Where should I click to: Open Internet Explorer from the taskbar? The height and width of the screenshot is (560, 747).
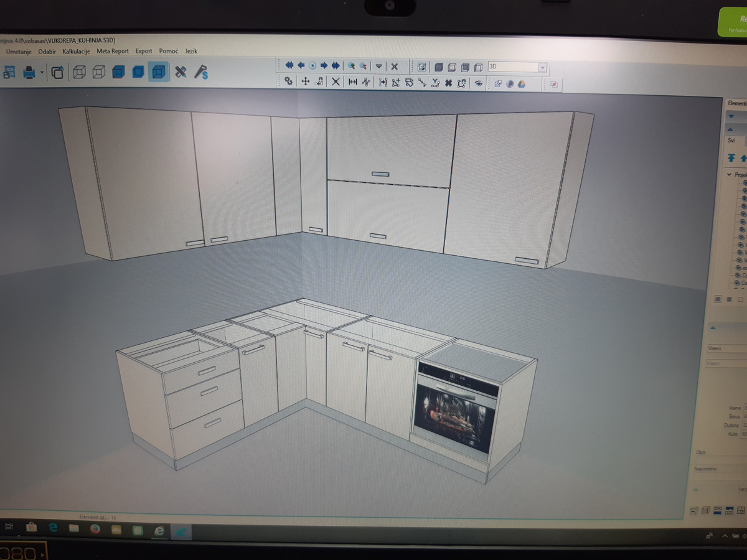click(159, 530)
